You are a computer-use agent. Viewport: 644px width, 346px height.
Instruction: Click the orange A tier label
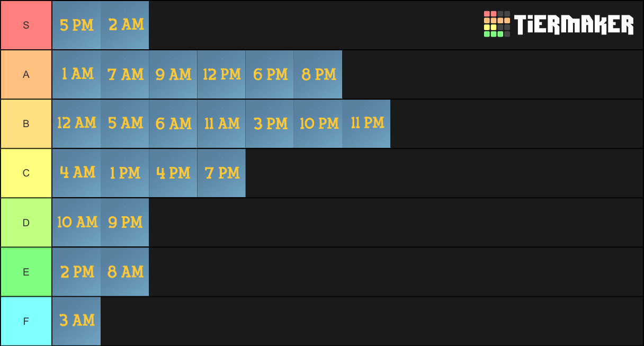coord(26,74)
